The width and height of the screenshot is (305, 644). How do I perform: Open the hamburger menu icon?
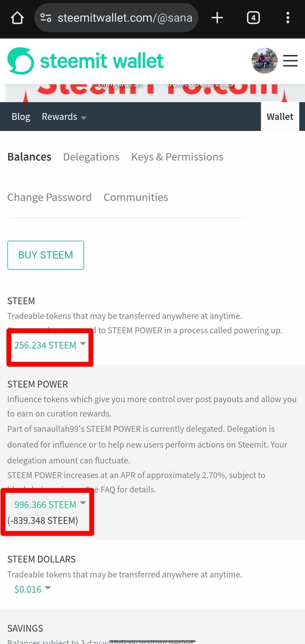pos(290,61)
